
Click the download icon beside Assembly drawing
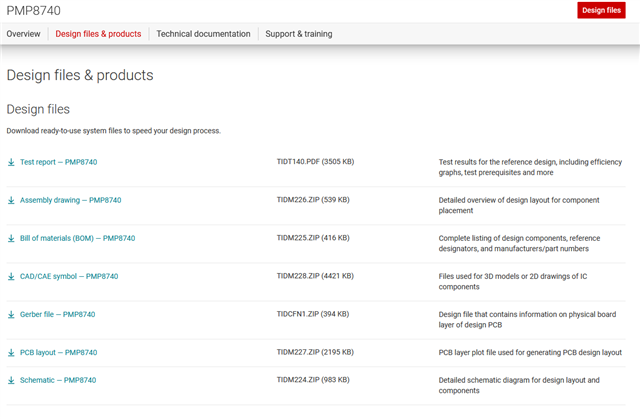pyautogui.click(x=11, y=200)
